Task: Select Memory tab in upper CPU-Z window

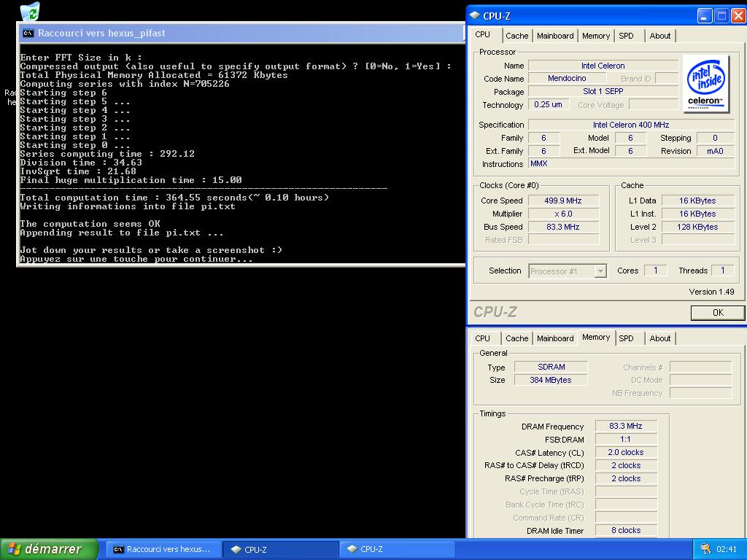Action: (x=595, y=36)
